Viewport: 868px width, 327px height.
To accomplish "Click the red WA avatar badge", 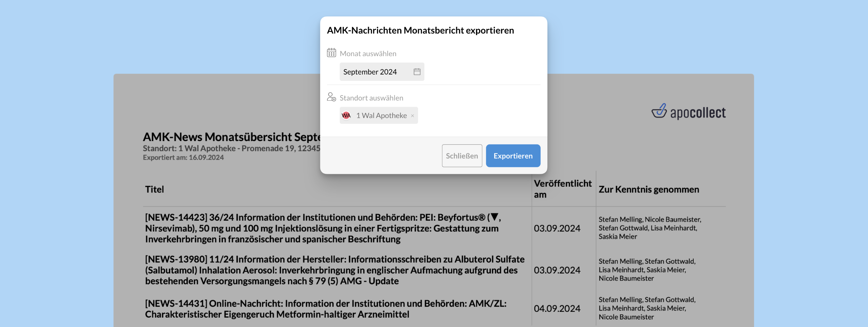I will [346, 116].
